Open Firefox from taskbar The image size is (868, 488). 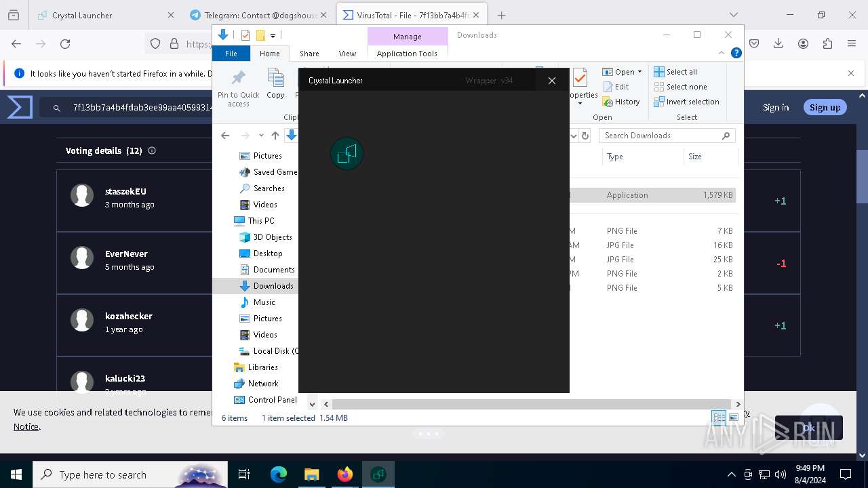345,474
